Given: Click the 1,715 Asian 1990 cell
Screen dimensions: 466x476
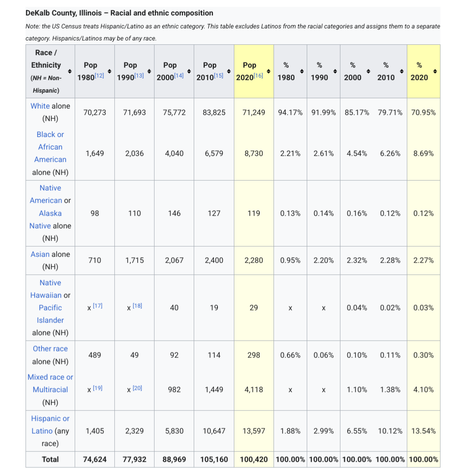Looking at the screenshot, I should 135,260.
